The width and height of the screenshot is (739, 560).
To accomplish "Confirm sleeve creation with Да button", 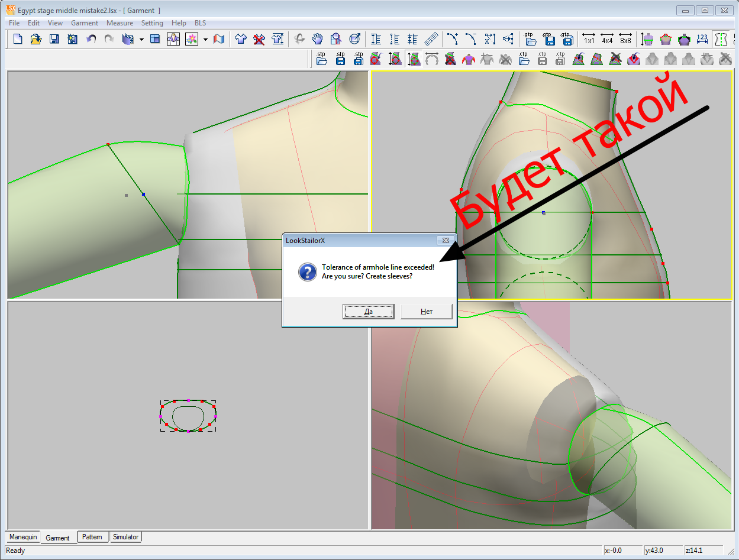I will click(x=368, y=312).
